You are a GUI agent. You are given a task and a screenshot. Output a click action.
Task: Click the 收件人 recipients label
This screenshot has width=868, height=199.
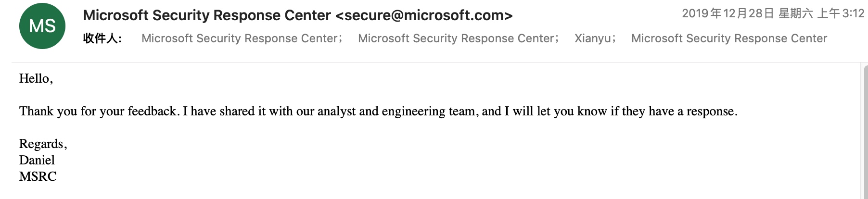(x=102, y=38)
